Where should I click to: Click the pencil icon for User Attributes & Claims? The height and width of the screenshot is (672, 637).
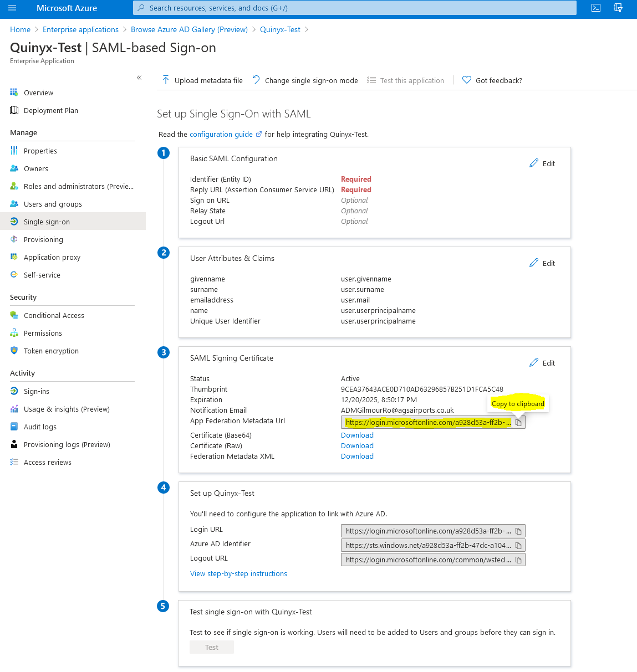coord(534,263)
